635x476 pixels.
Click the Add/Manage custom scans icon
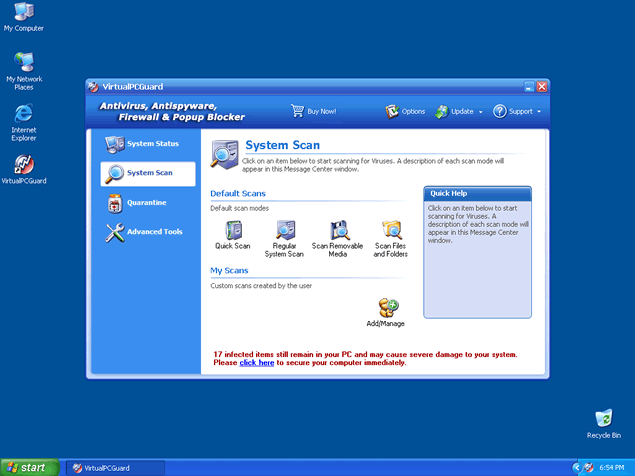(387, 308)
